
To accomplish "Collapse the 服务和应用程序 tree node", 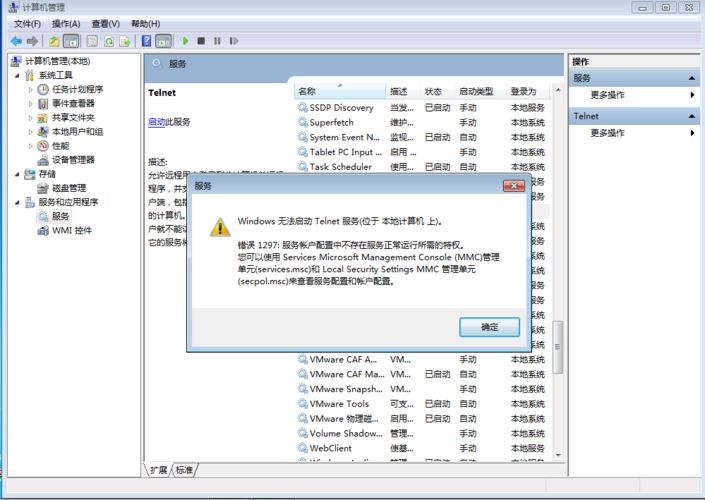I will click(x=17, y=202).
